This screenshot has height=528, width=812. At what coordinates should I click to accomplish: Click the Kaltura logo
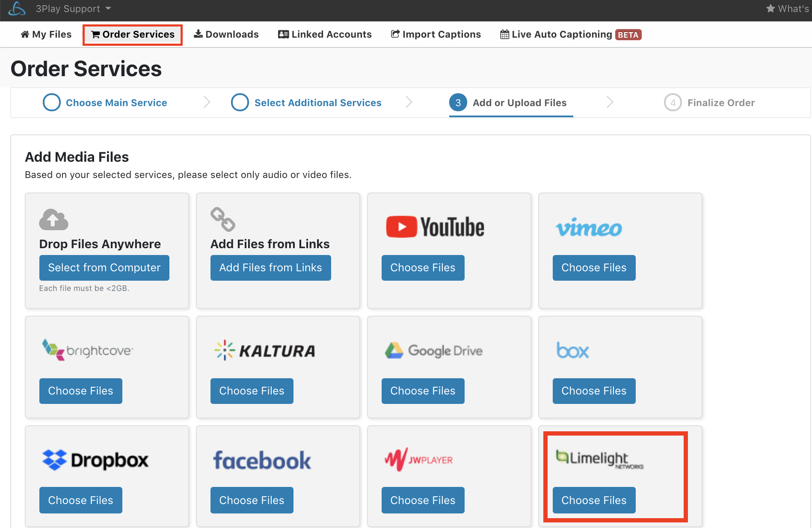265,350
